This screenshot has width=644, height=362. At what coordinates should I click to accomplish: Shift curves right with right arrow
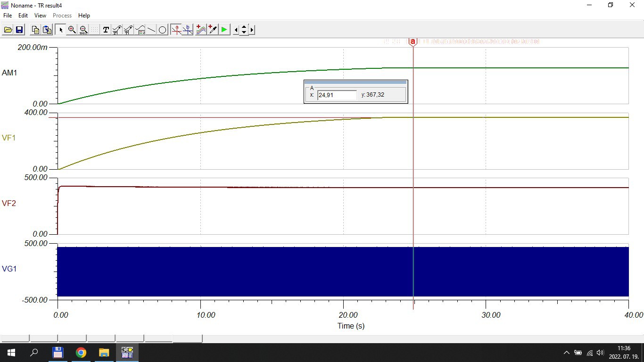coord(252,30)
